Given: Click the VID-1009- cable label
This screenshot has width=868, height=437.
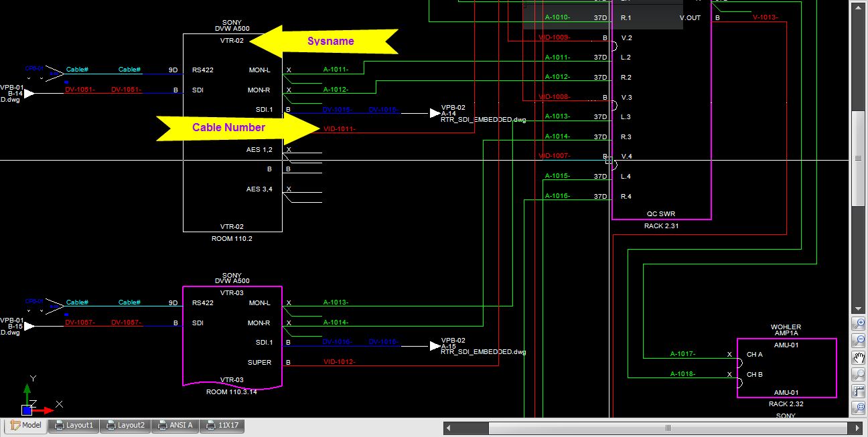Looking at the screenshot, I should 555,37.
